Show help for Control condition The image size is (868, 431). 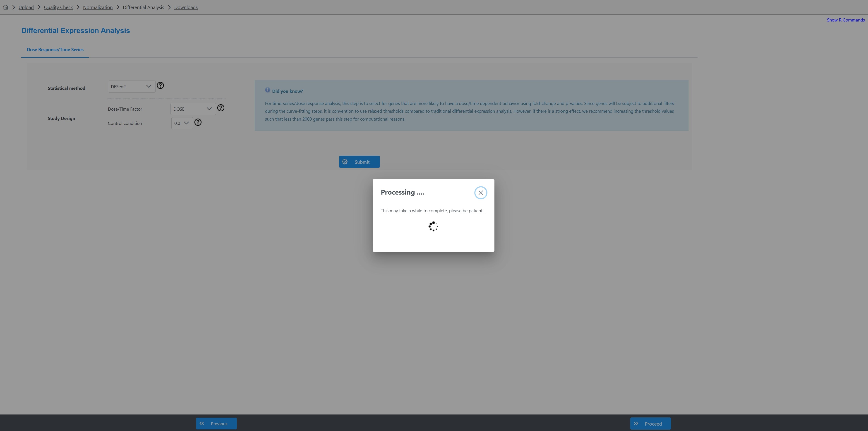(198, 122)
